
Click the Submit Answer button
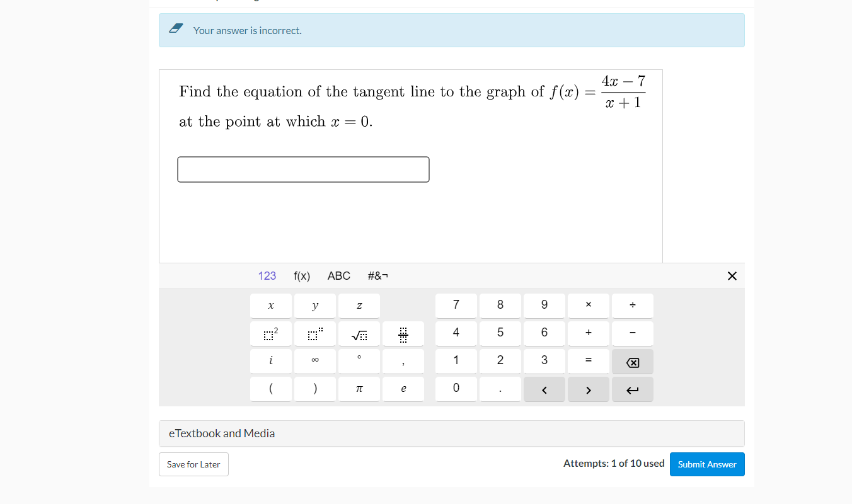click(x=707, y=464)
